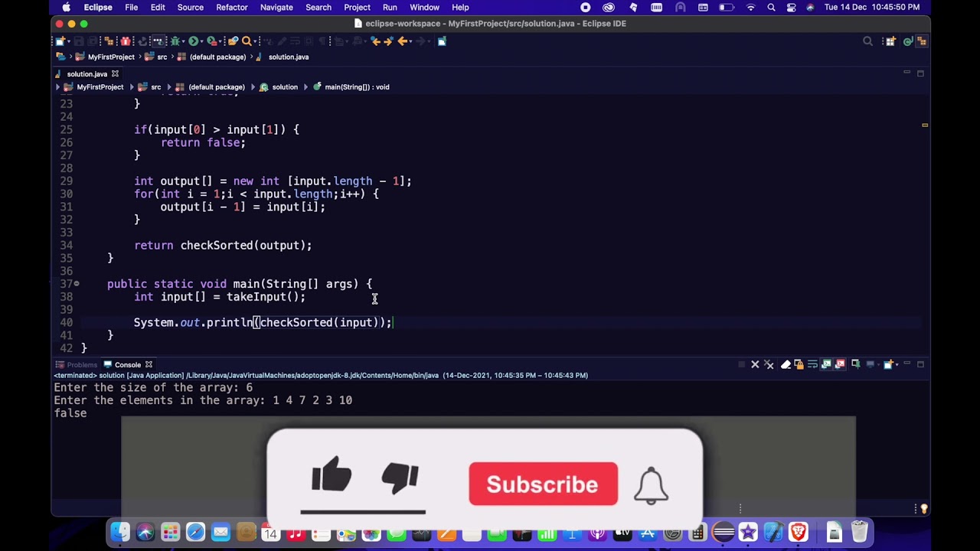
Task: Clear the console with eraser icon
Action: click(x=786, y=364)
